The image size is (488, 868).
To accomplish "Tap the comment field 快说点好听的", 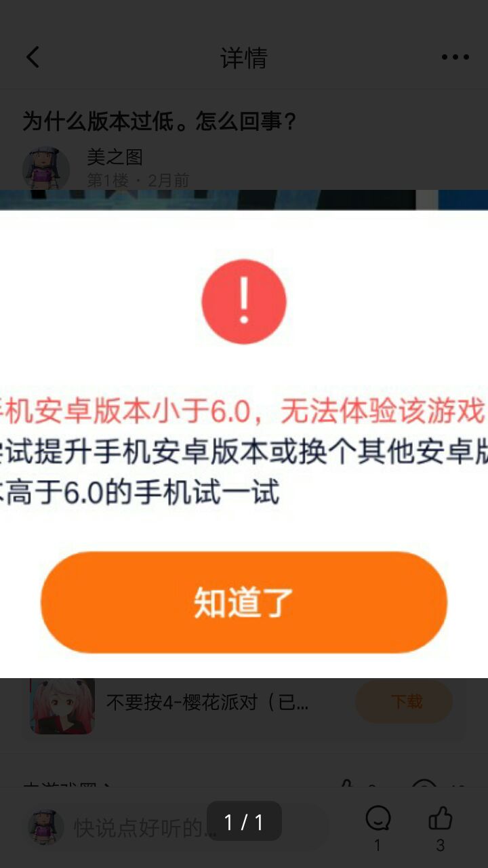I will tap(142, 827).
